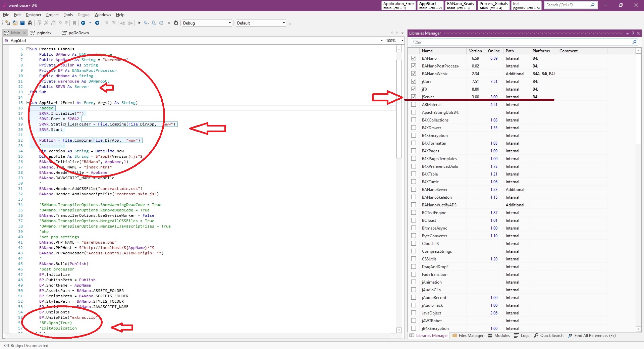Click the uncomment-block icon in the toolbar
The width and height of the screenshot is (644, 349).
[114, 23]
